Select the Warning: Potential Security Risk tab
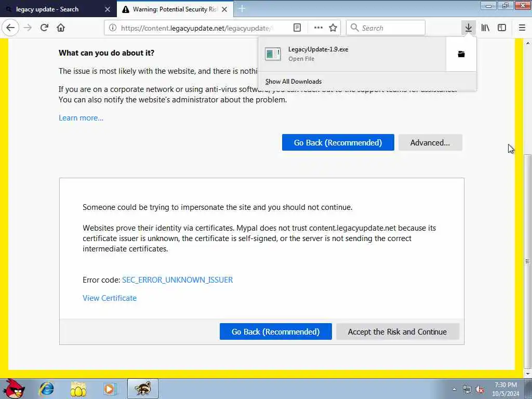 pyautogui.click(x=175, y=9)
